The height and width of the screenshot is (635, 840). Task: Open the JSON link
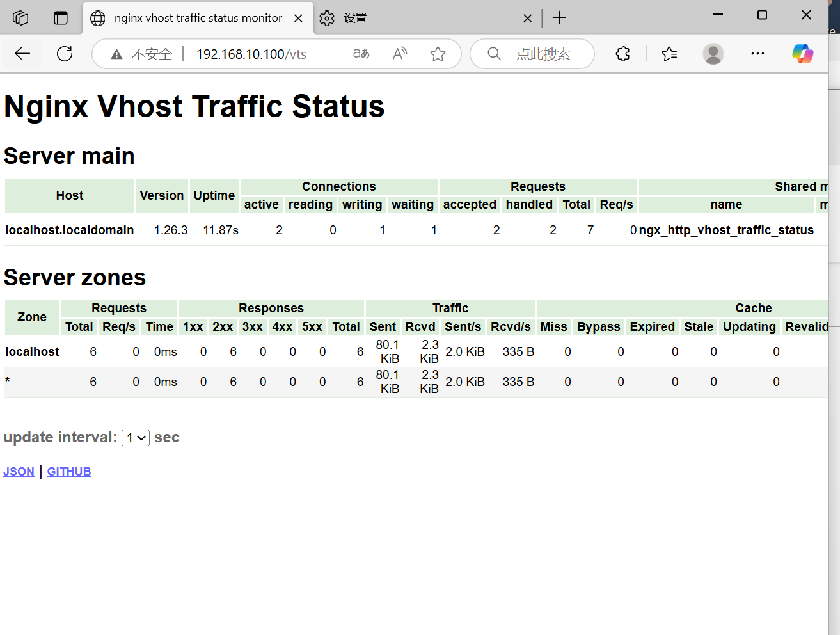(x=19, y=472)
